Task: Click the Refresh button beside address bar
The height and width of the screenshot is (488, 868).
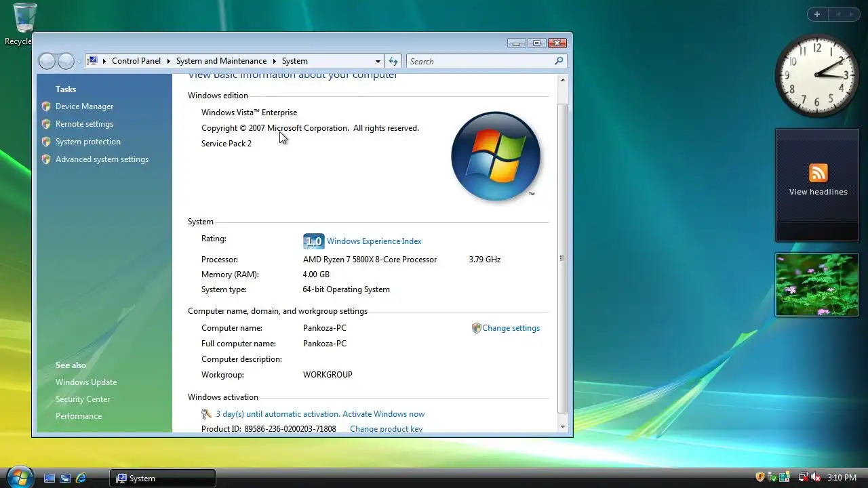Action: pyautogui.click(x=393, y=61)
